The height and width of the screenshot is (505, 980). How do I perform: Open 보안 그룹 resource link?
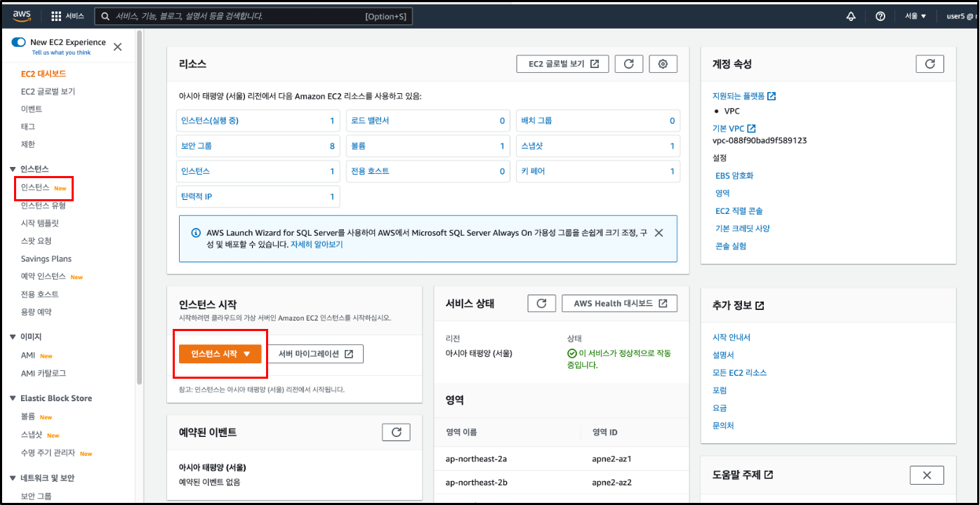(x=197, y=146)
